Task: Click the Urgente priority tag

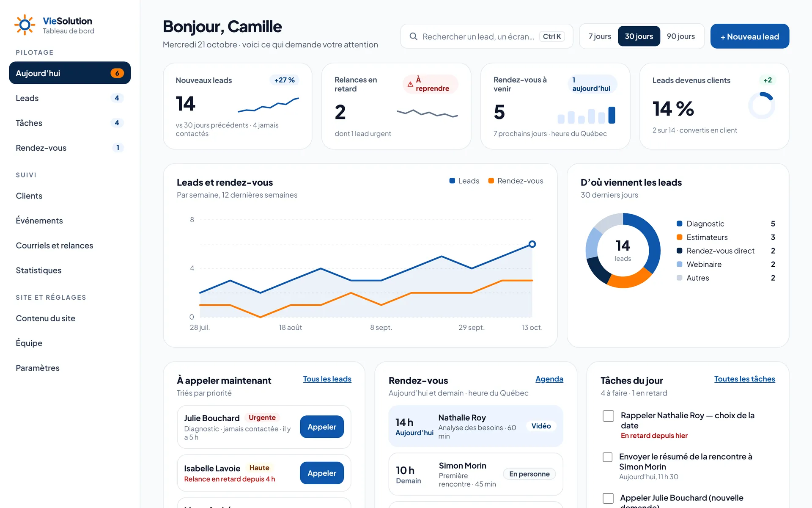Action: tap(262, 417)
